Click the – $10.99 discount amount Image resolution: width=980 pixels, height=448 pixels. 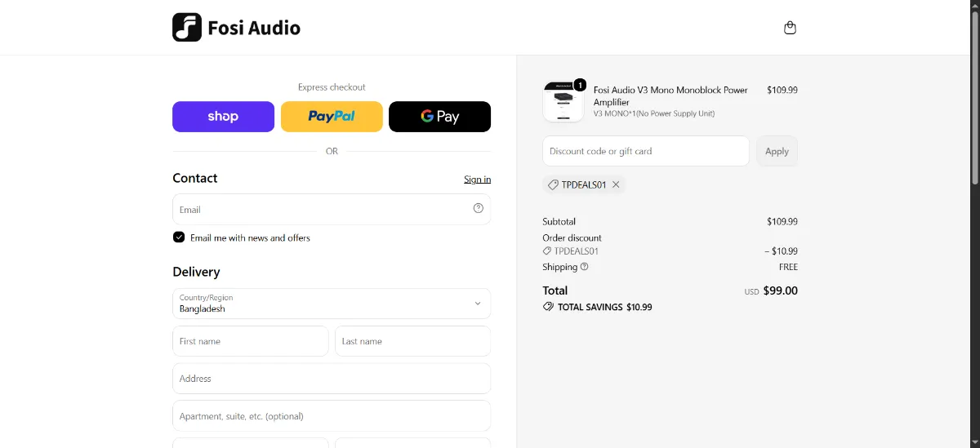[x=779, y=251]
